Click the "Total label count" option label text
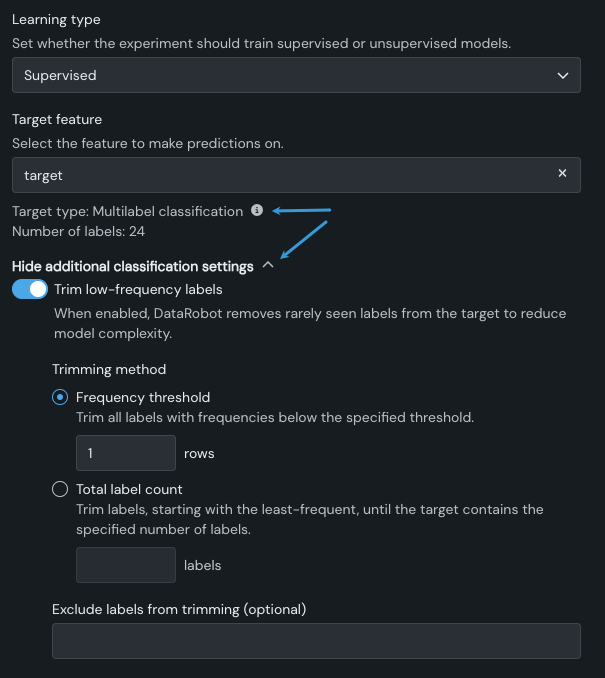The width and height of the screenshot is (605, 678). (129, 489)
